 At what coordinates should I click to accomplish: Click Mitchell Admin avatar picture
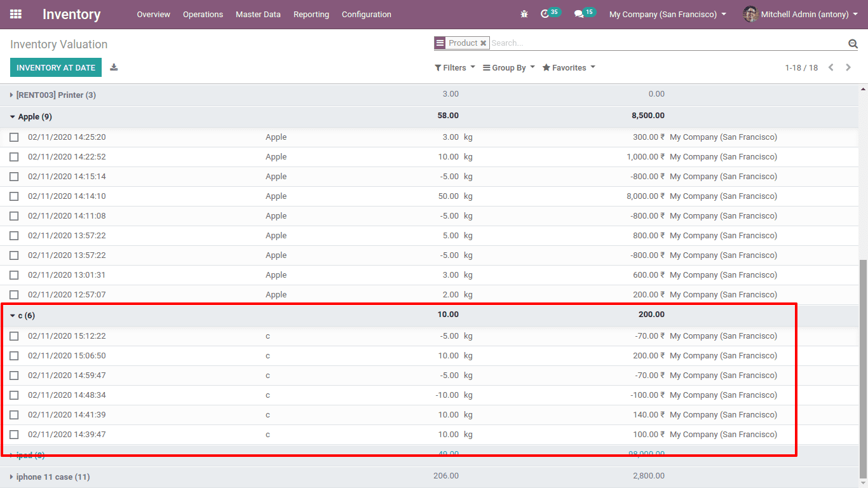(x=750, y=14)
